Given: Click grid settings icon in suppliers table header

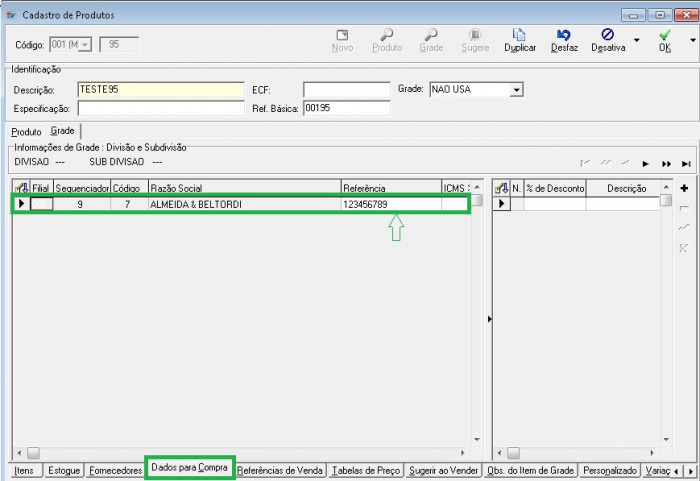Looking at the screenshot, I should [x=20, y=188].
